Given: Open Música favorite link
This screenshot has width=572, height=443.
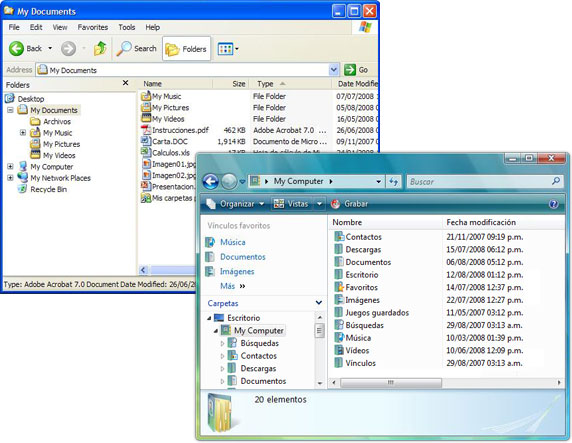Looking at the screenshot, I should 232,242.
